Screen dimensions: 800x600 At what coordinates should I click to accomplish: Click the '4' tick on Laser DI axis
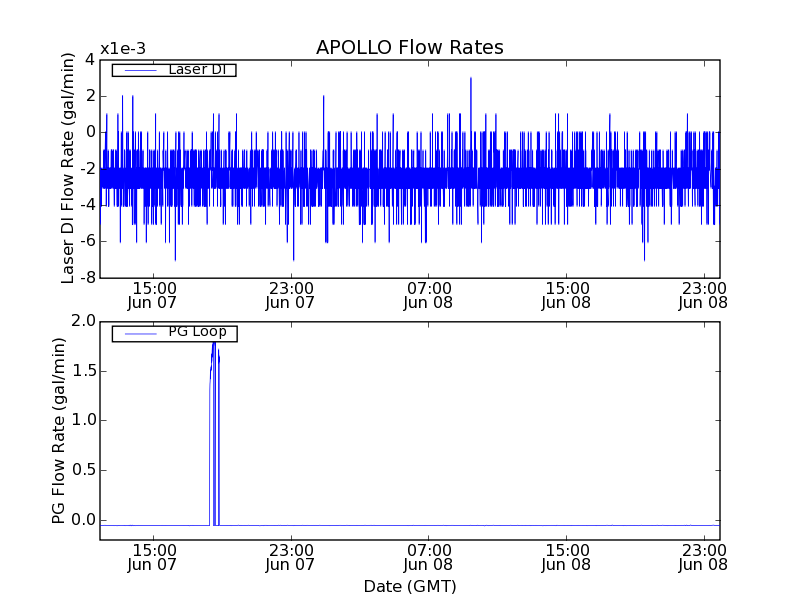90,60
